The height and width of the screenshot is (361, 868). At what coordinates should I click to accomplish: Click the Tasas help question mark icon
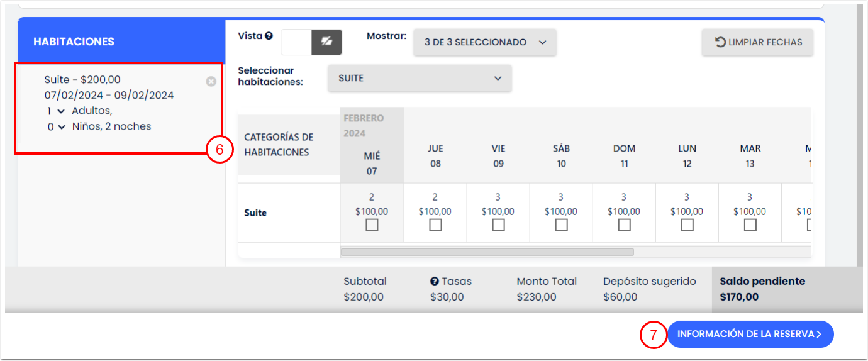click(x=435, y=282)
